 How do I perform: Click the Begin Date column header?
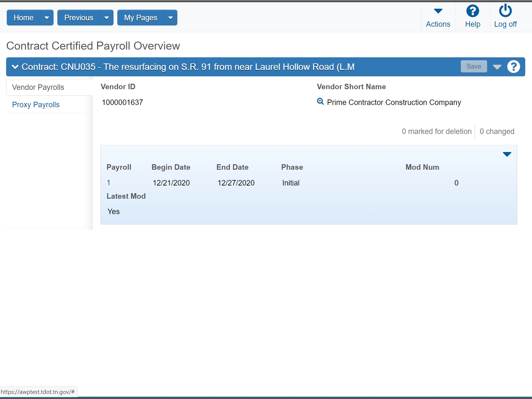(171, 167)
